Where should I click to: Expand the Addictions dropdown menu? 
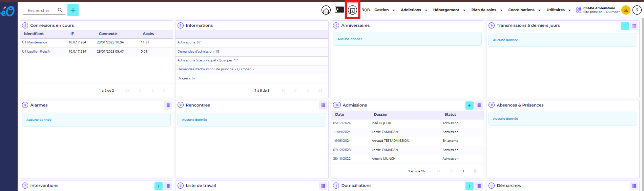coord(414,10)
